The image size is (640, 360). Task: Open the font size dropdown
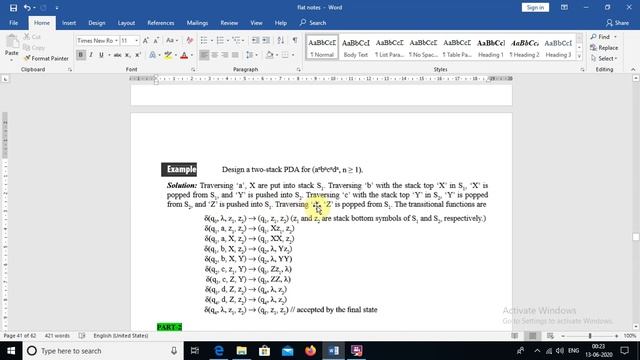[136, 41]
